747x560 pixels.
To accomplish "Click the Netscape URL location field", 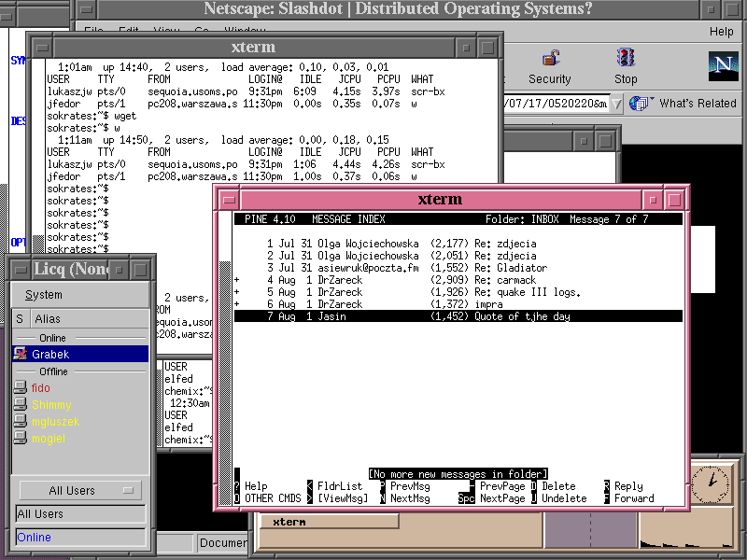I will [556, 104].
